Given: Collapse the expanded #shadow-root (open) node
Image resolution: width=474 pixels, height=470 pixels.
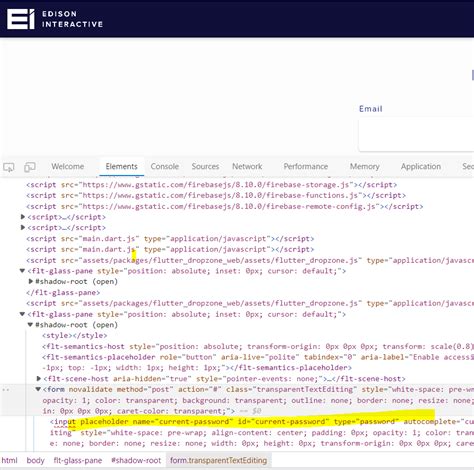Looking at the screenshot, I should (x=30, y=325).
